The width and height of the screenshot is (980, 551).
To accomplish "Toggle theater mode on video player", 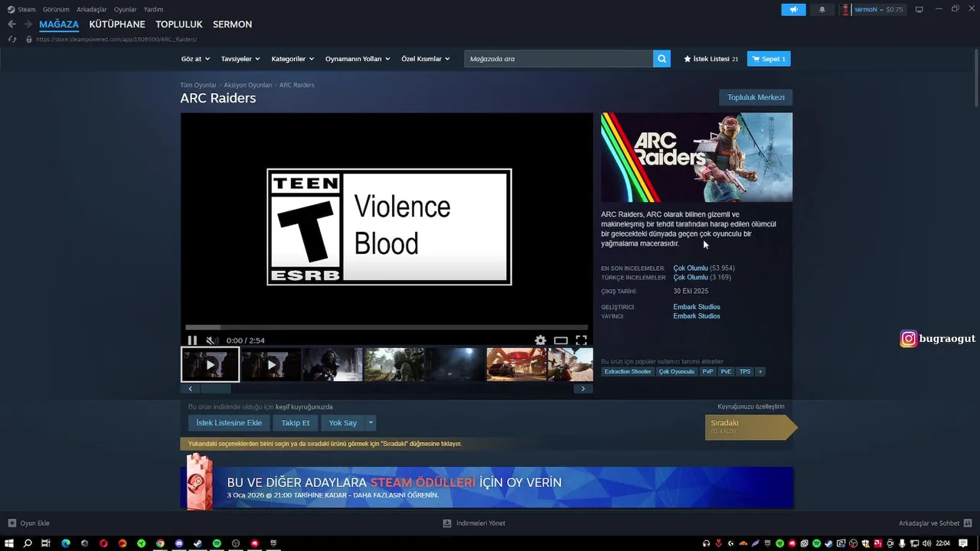I will click(561, 341).
